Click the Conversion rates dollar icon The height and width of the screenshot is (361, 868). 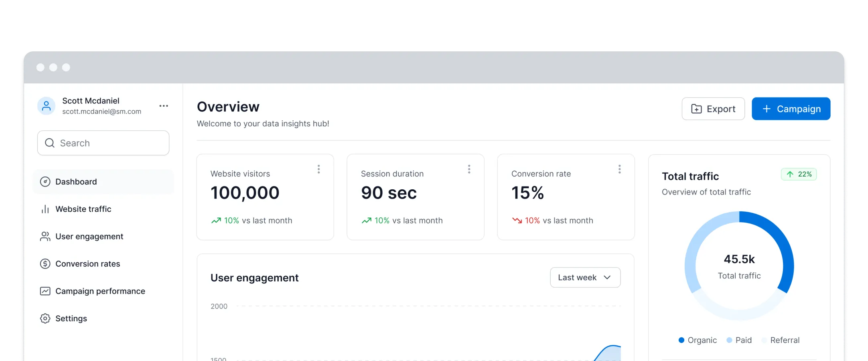[45, 264]
